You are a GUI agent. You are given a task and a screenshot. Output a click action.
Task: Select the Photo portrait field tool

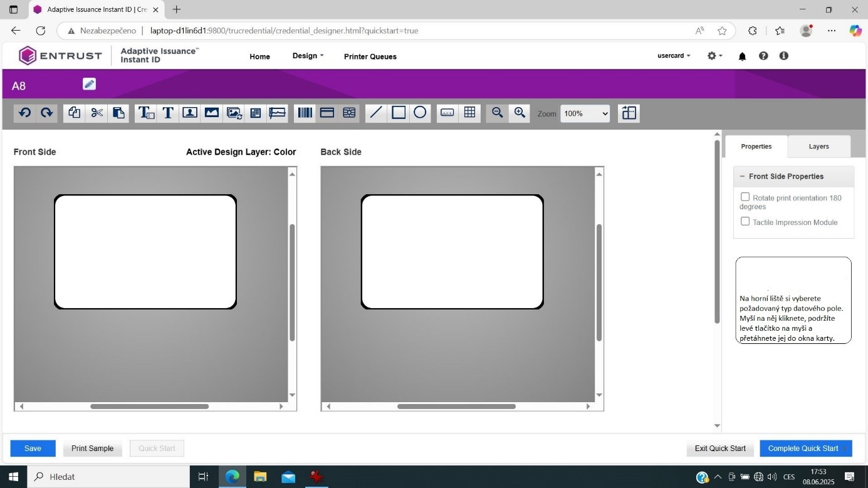pos(190,113)
